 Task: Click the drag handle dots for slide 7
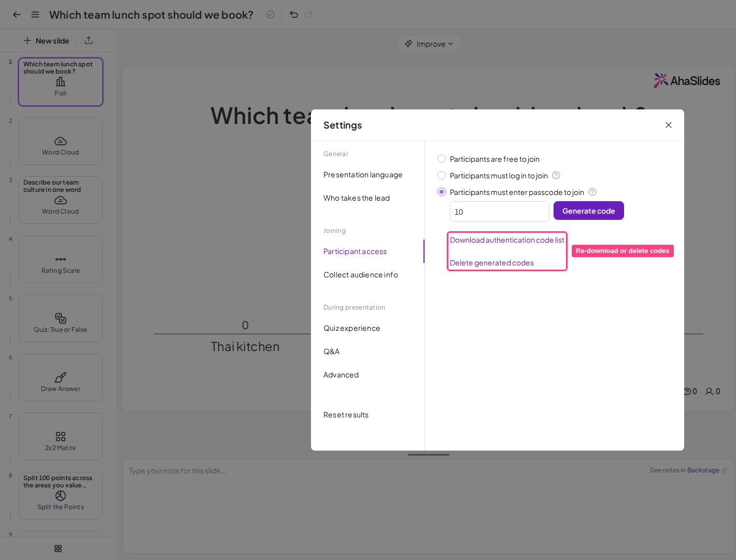point(10,457)
